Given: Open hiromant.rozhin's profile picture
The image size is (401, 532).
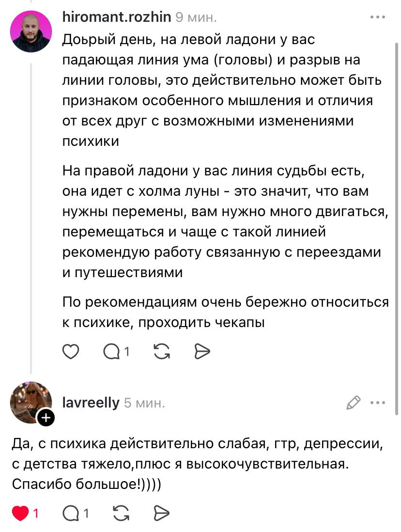Looking at the screenshot, I should [x=31, y=31].
